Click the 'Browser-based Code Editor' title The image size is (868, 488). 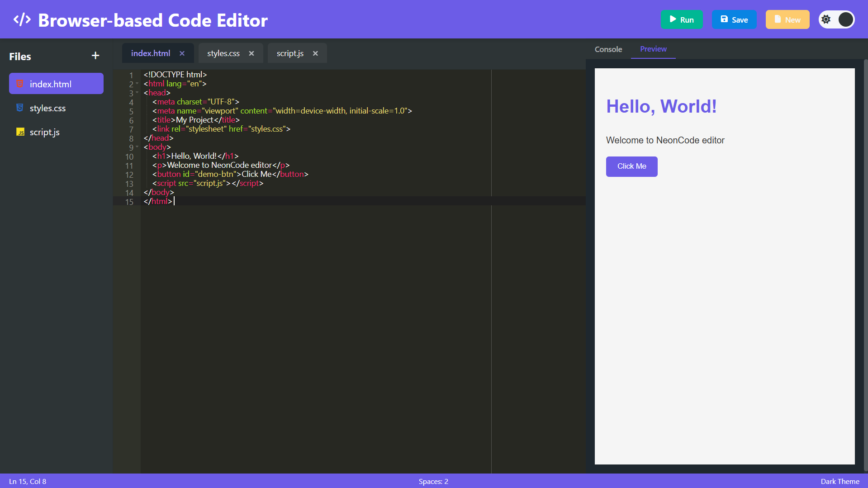point(153,20)
